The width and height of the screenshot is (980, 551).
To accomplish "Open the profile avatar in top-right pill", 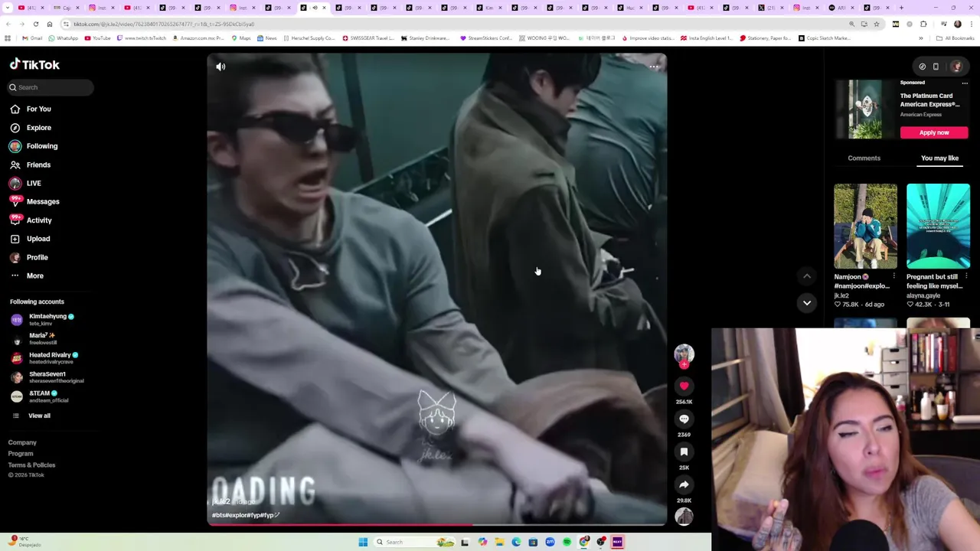I will point(955,67).
